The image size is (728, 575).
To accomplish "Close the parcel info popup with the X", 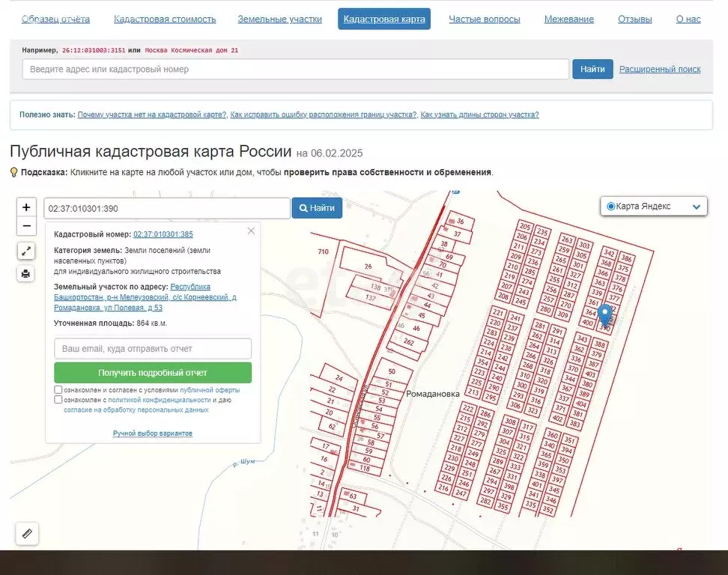I will pos(251,231).
